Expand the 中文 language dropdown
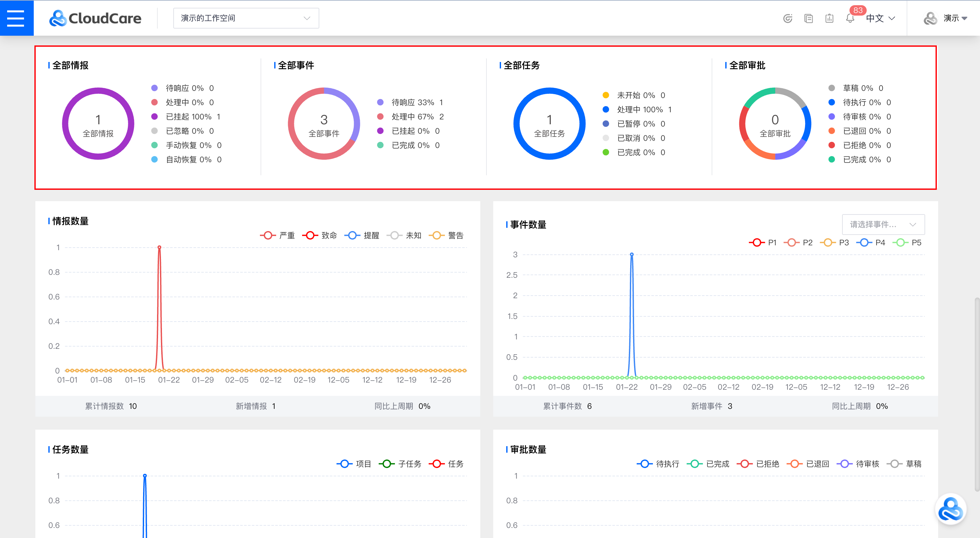Image resolution: width=980 pixels, height=538 pixels. tap(880, 18)
